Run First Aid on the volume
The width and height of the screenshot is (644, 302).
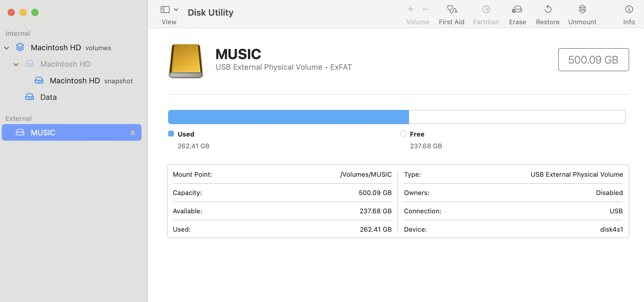click(451, 10)
